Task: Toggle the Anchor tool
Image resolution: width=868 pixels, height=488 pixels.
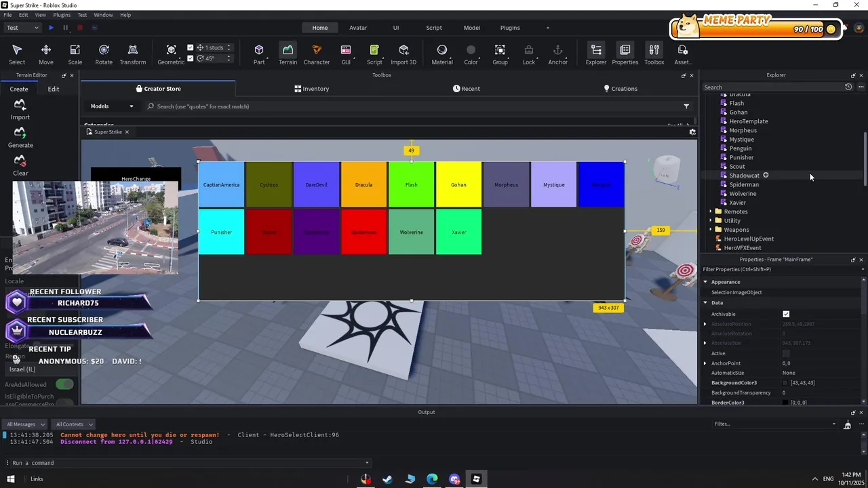Action: point(557,54)
